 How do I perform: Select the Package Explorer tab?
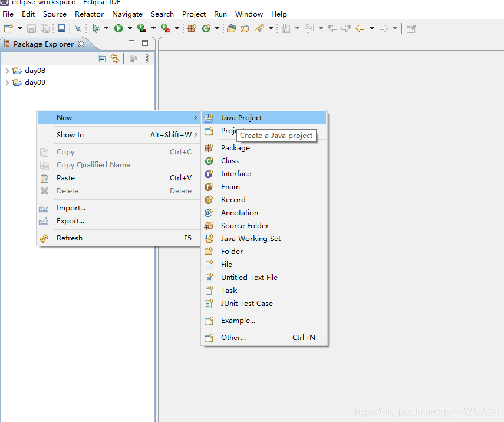(x=44, y=44)
